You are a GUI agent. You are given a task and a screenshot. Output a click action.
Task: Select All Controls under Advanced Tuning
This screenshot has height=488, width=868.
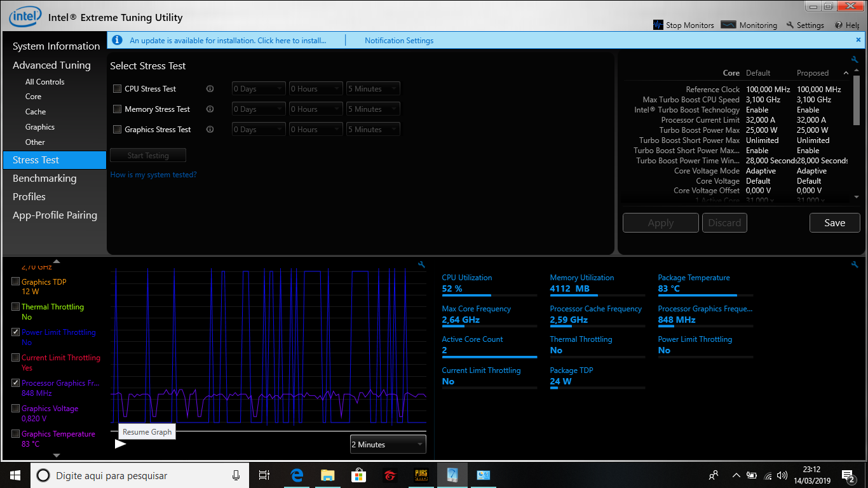pyautogui.click(x=44, y=82)
